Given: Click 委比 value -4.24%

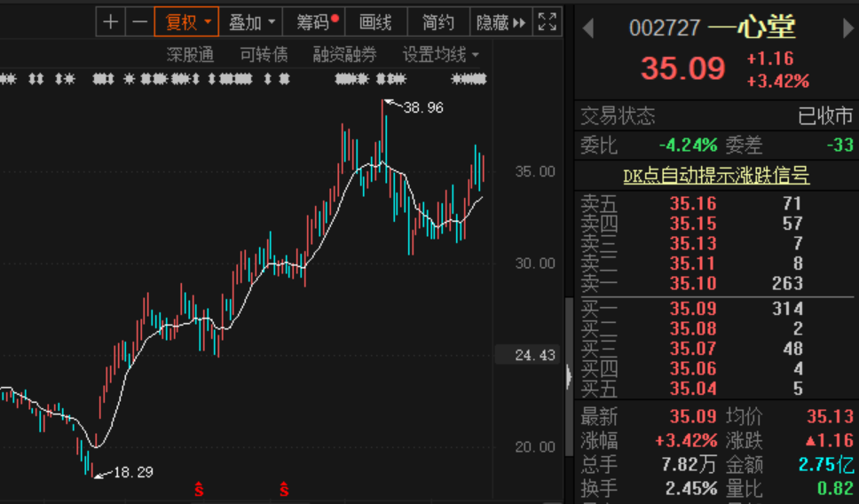Looking at the screenshot, I should (688, 146).
